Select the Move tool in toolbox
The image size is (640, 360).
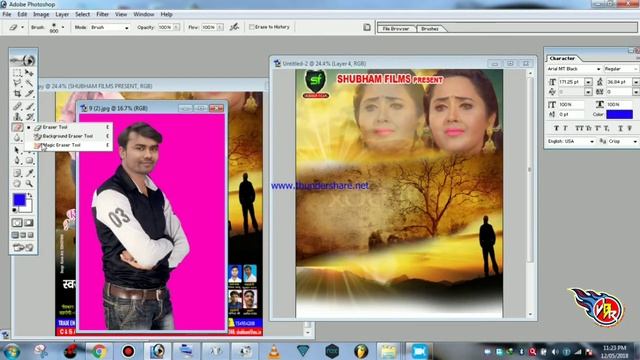29,73
